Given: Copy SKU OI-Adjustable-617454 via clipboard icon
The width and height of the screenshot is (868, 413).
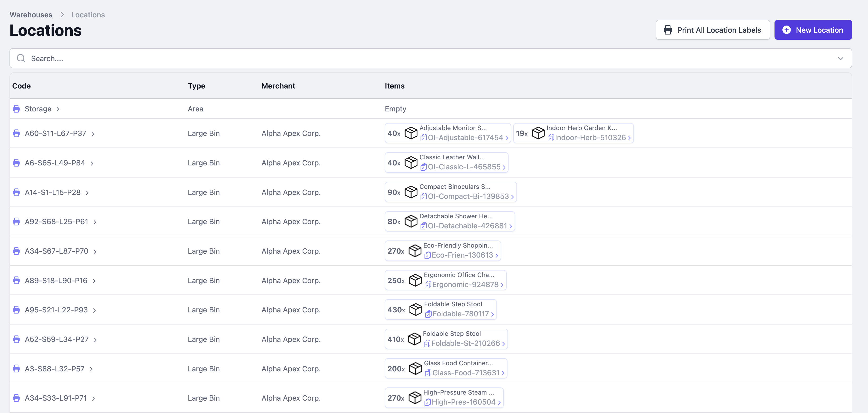Looking at the screenshot, I should click(x=423, y=138).
